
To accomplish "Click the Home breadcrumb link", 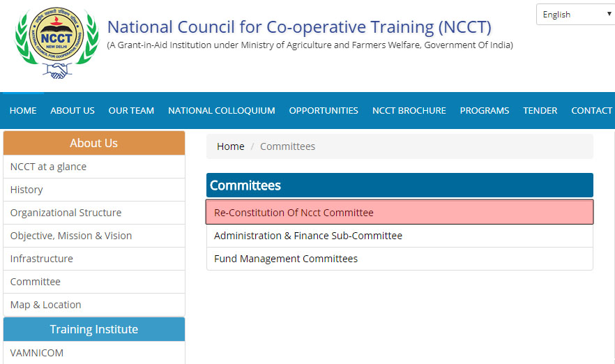I will click(x=230, y=146).
